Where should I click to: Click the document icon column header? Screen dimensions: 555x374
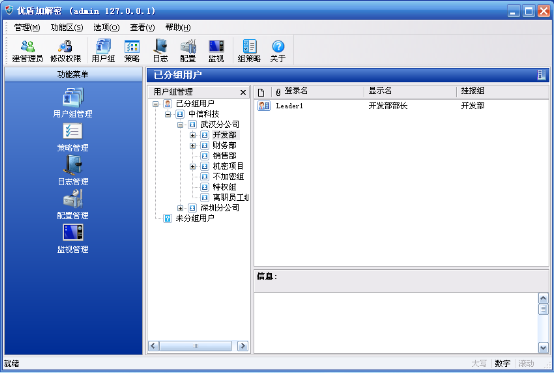tap(261, 92)
